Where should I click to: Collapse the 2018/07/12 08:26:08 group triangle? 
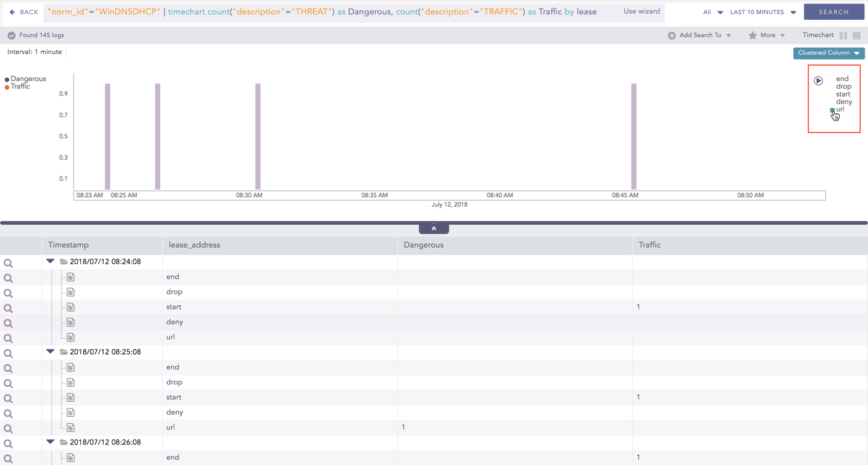50,442
